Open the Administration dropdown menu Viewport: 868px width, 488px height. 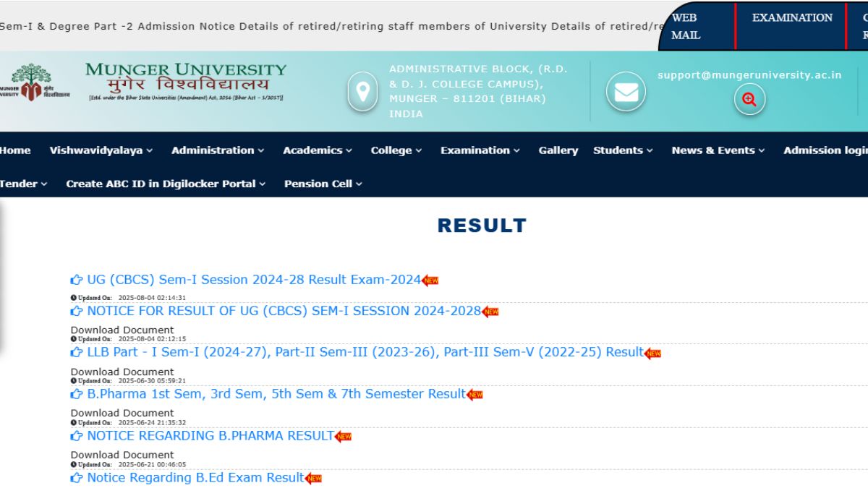pyautogui.click(x=218, y=150)
